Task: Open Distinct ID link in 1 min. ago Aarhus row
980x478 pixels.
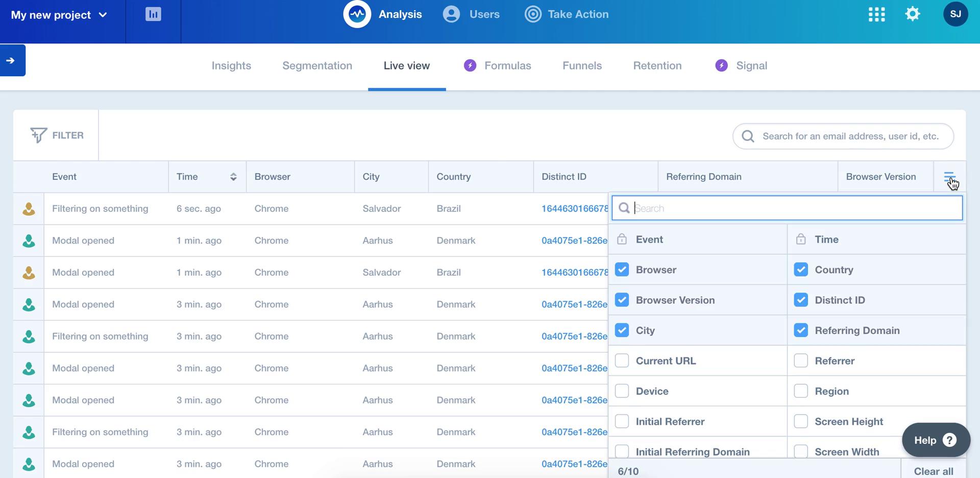Action: [575, 241]
